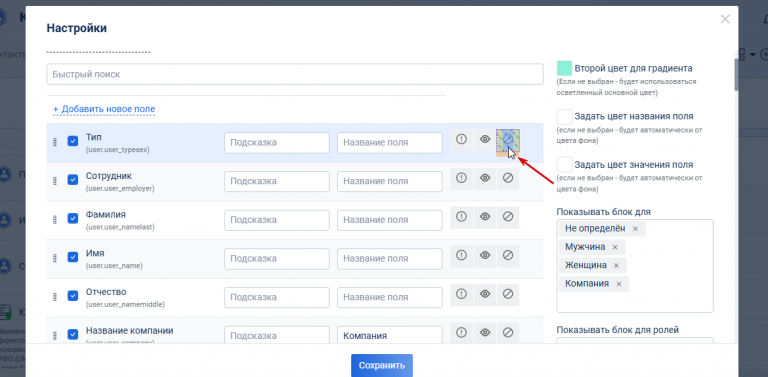The image size is (768, 377).
Task: Toggle eye visibility icon in Отчество row
Action: click(x=485, y=295)
